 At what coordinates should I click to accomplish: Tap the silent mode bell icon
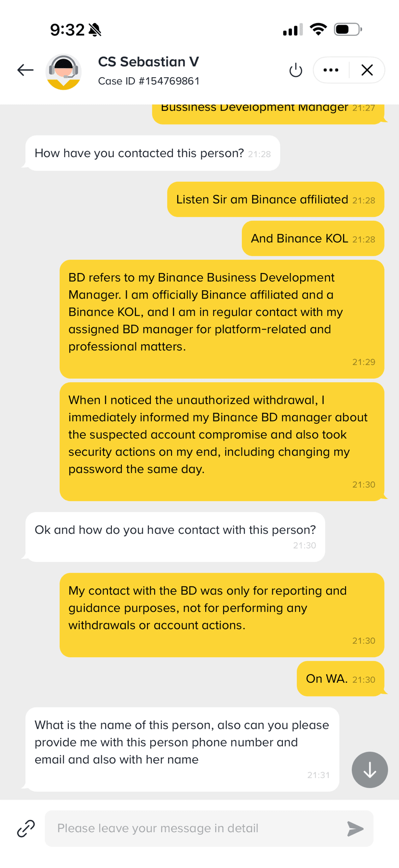pos(95,30)
